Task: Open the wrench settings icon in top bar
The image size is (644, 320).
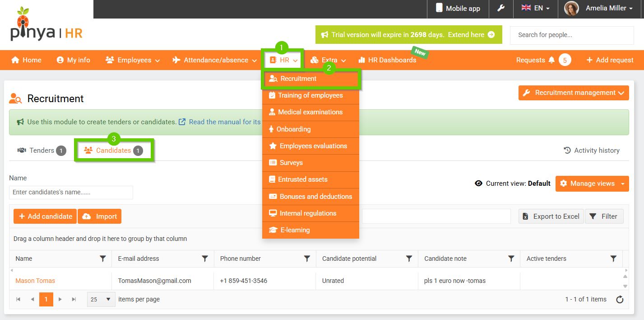Action: [501, 8]
